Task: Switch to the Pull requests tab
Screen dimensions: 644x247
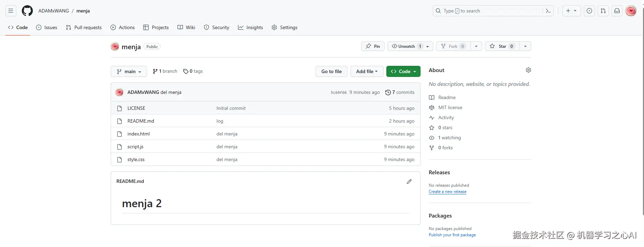Action: [x=84, y=27]
